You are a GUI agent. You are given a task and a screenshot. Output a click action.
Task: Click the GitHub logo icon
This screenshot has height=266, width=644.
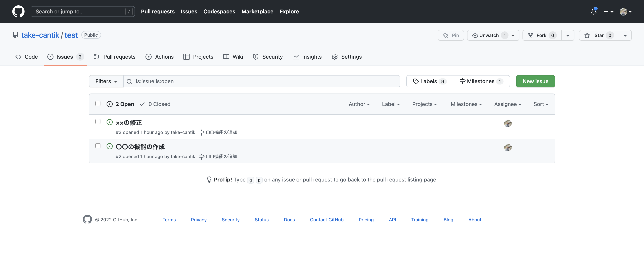point(18,11)
